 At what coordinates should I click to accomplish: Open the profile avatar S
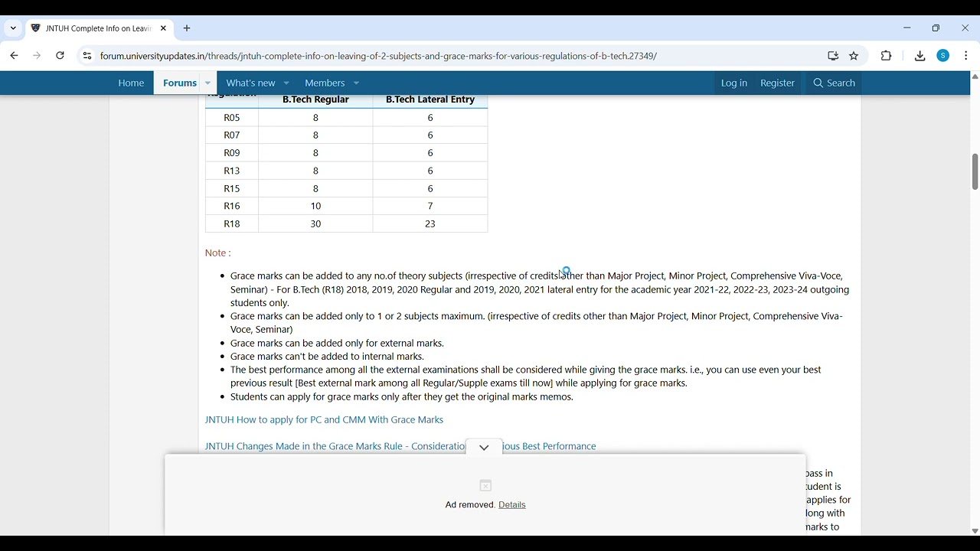coord(943,56)
